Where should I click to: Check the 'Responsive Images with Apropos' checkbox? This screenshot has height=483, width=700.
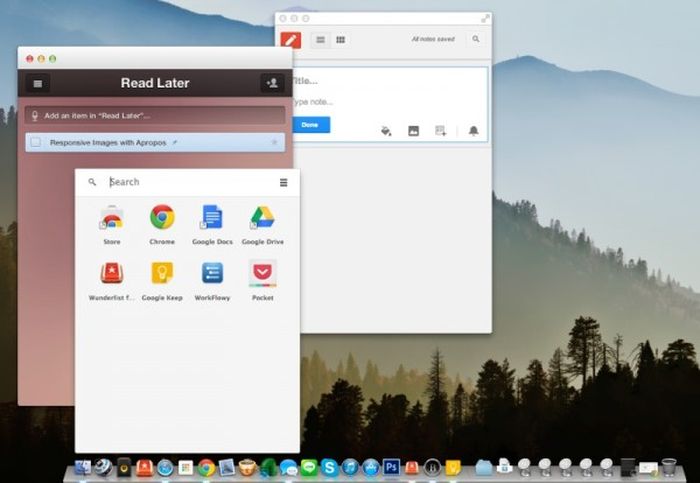point(36,142)
